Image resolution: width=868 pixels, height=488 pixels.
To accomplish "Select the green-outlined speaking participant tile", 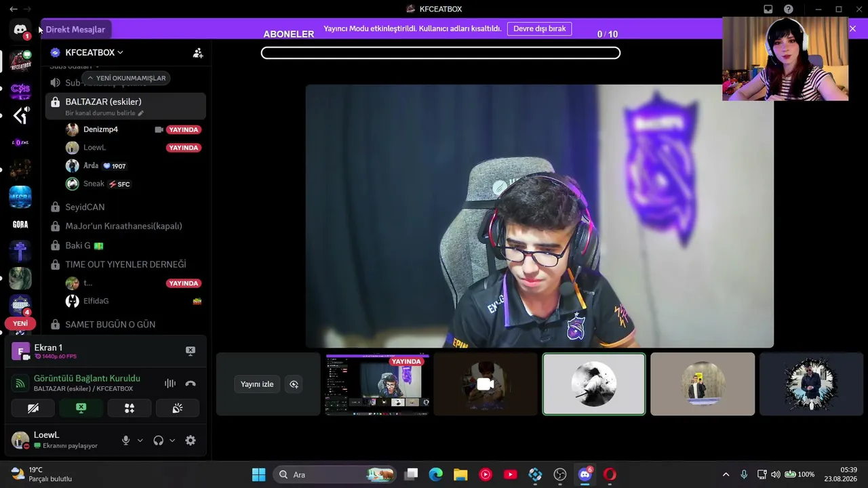I will coord(594,384).
